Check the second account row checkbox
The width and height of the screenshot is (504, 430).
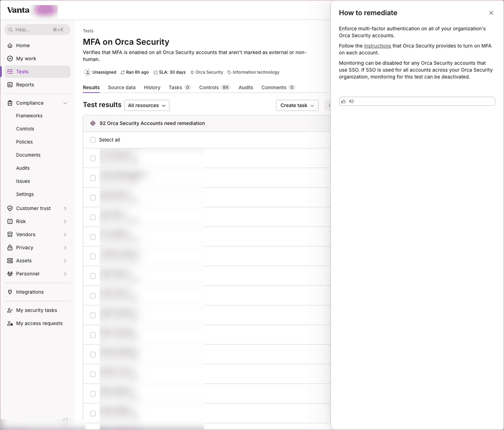[93, 178]
